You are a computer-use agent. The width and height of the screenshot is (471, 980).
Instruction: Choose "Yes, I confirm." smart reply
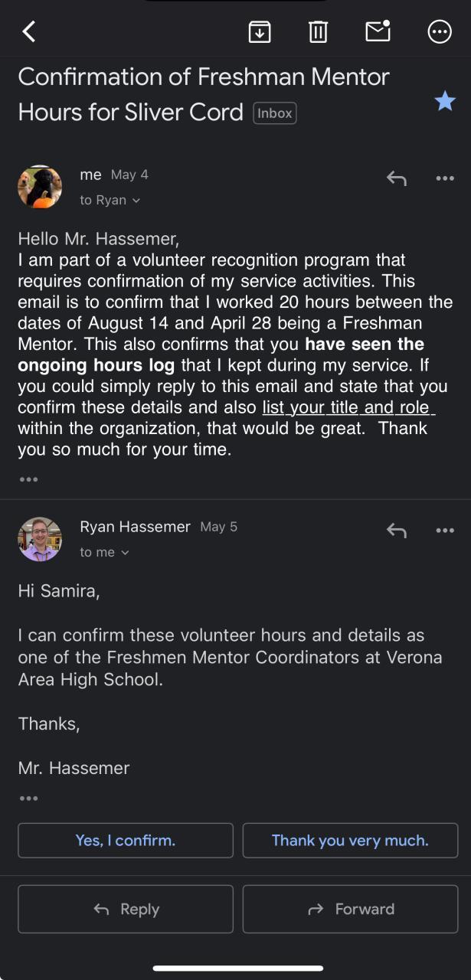point(126,841)
